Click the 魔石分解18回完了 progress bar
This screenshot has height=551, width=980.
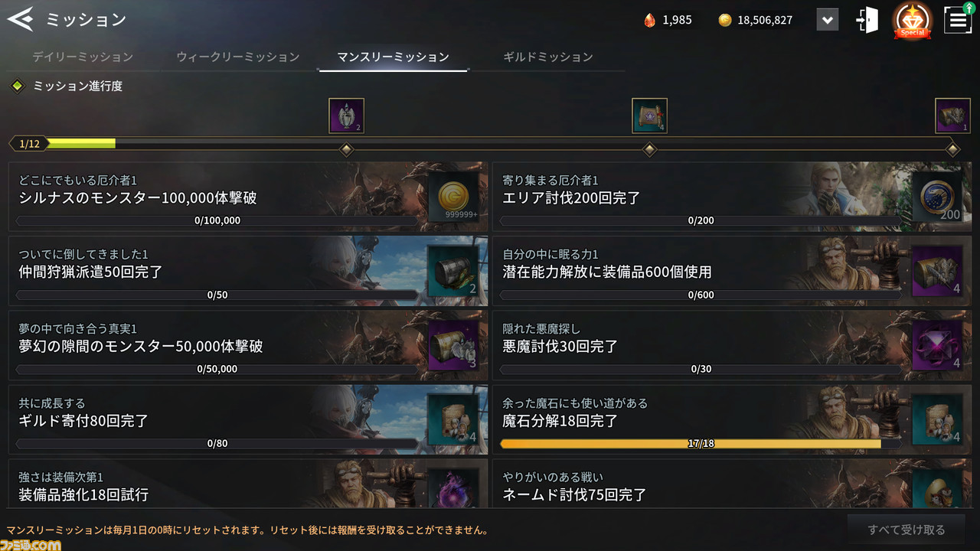tap(701, 443)
